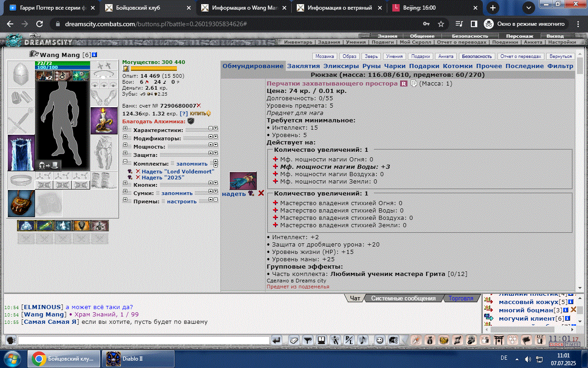Clear chat with the eraser icon

click(294, 340)
